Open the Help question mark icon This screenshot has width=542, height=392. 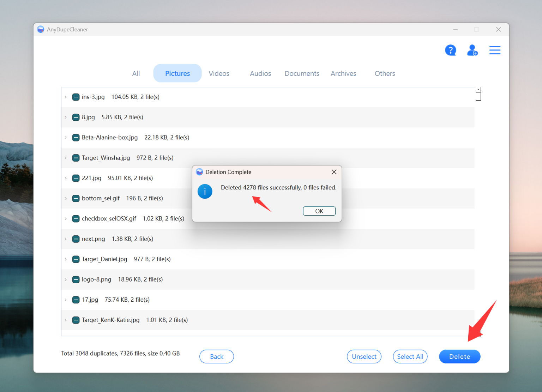click(451, 50)
